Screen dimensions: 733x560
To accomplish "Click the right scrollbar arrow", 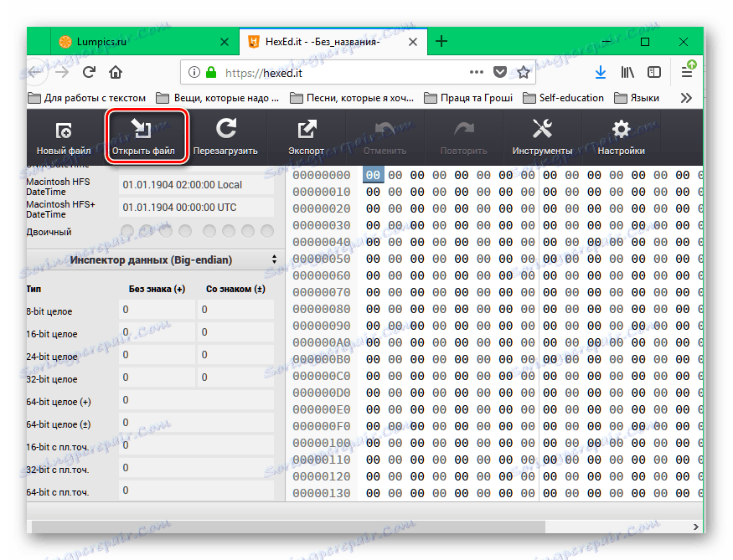I will point(696,527).
